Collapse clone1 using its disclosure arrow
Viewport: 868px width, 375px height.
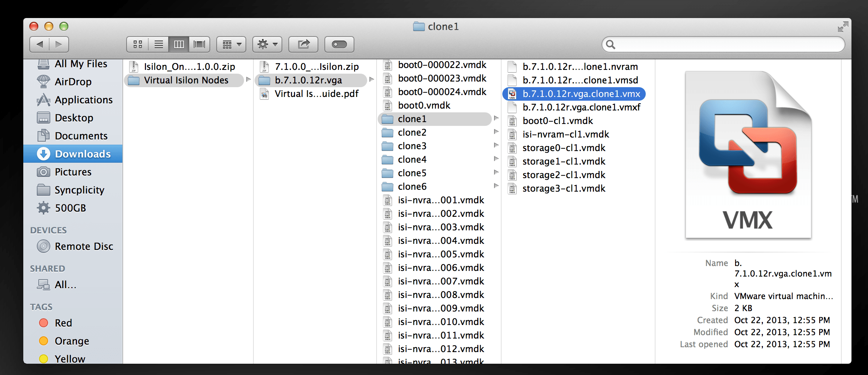pyautogui.click(x=496, y=118)
